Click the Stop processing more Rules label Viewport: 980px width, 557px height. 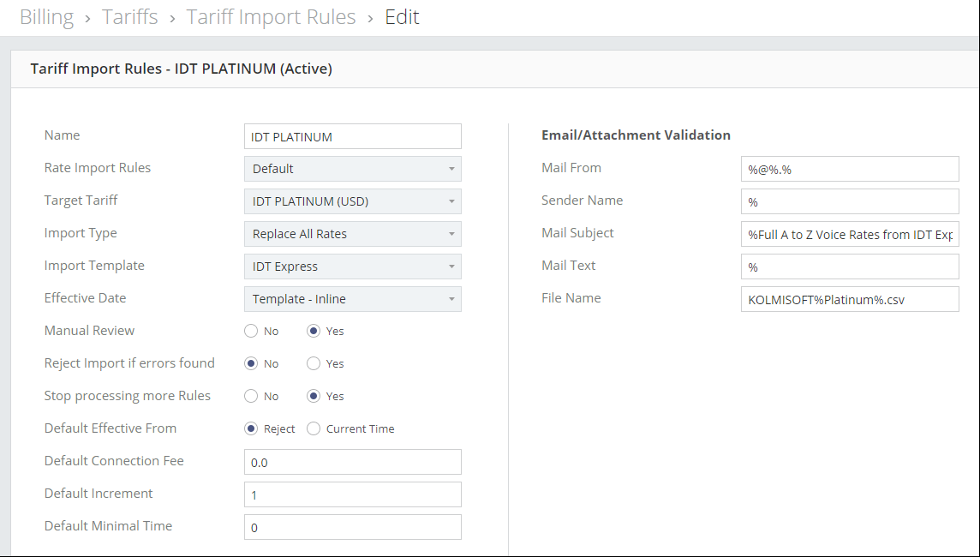pos(128,396)
